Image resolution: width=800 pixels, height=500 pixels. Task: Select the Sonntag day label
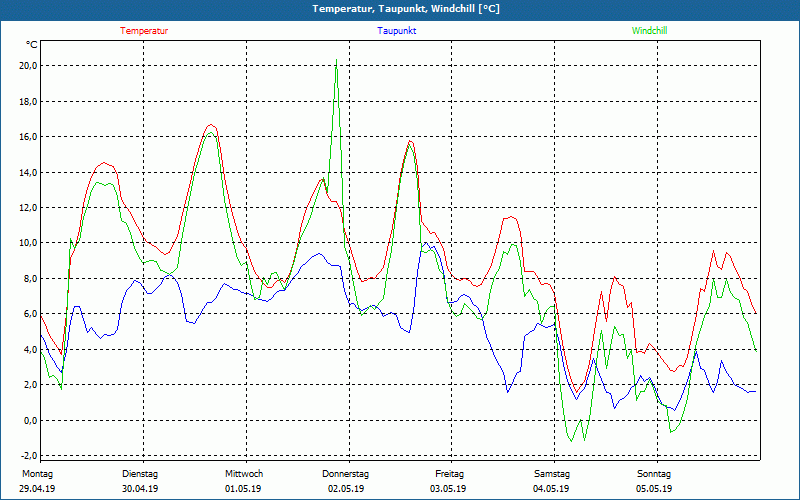654,474
